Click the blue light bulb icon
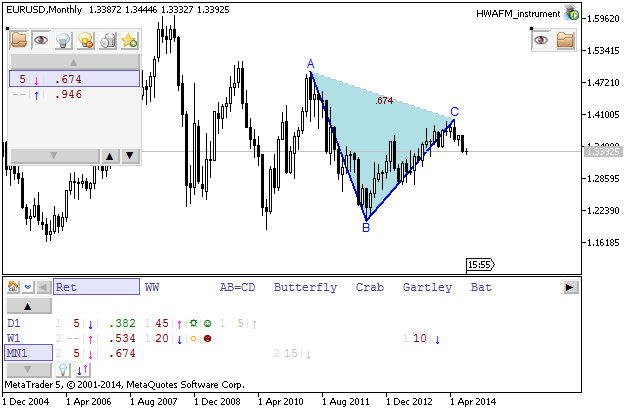Image resolution: width=634 pixels, height=413 pixels. [63, 40]
